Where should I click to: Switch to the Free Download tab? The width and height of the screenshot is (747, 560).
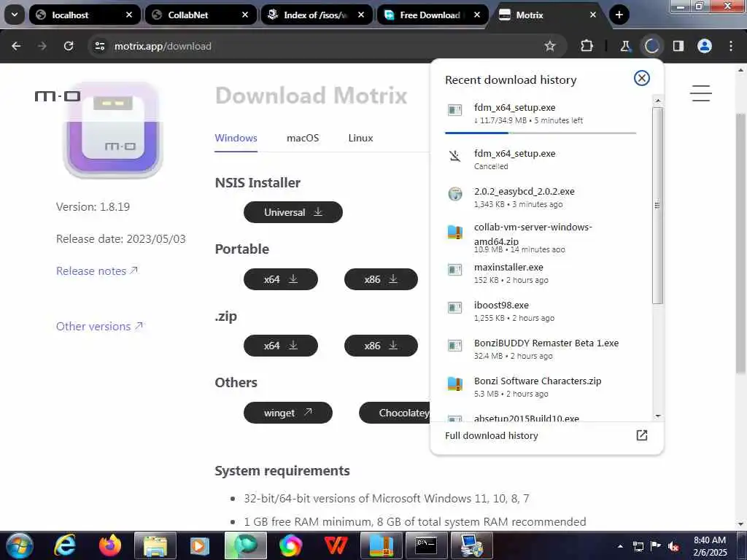click(x=433, y=15)
